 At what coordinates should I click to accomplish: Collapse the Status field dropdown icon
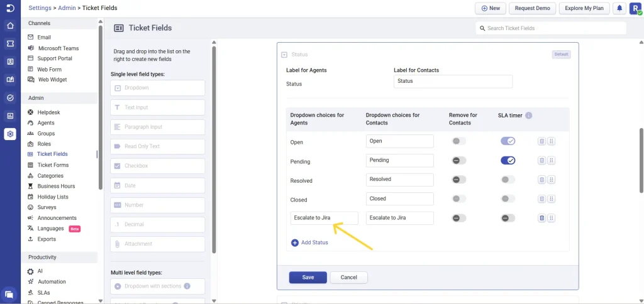click(x=284, y=55)
